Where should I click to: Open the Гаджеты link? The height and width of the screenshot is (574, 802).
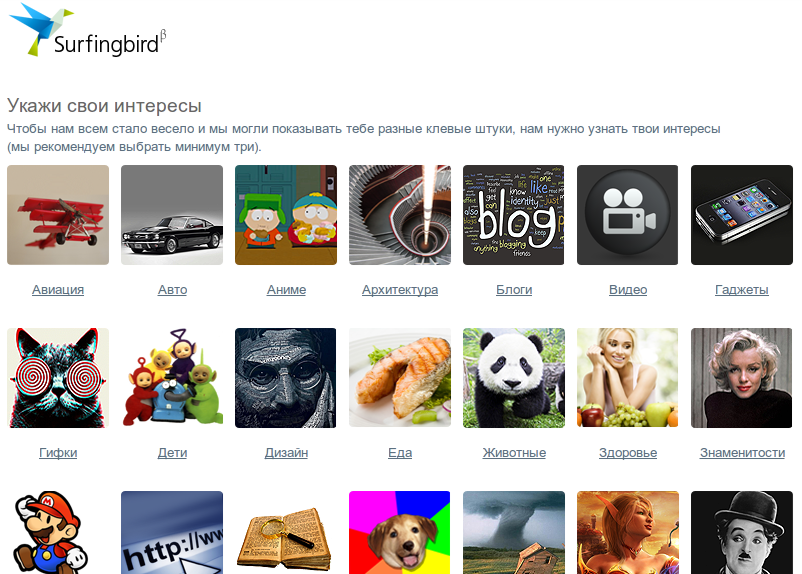point(742,290)
